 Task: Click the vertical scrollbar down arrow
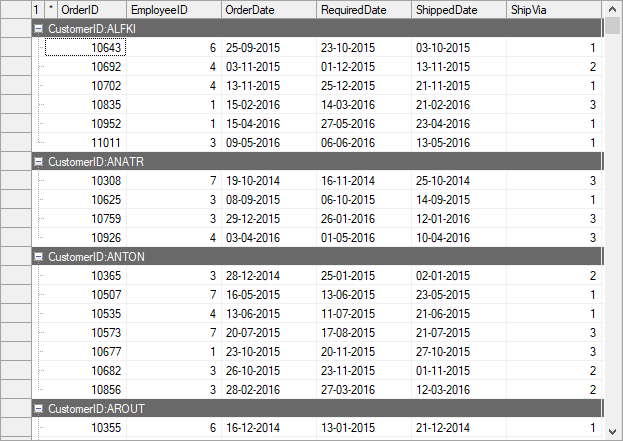(x=613, y=432)
